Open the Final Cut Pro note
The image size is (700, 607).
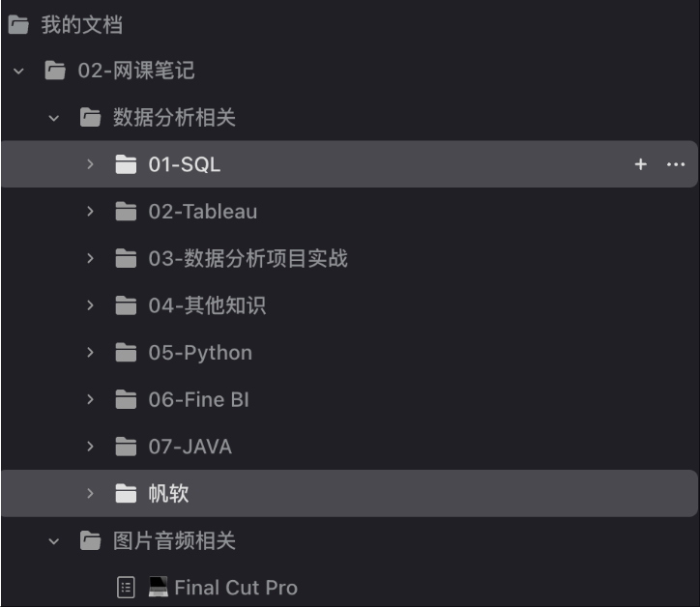point(235,588)
